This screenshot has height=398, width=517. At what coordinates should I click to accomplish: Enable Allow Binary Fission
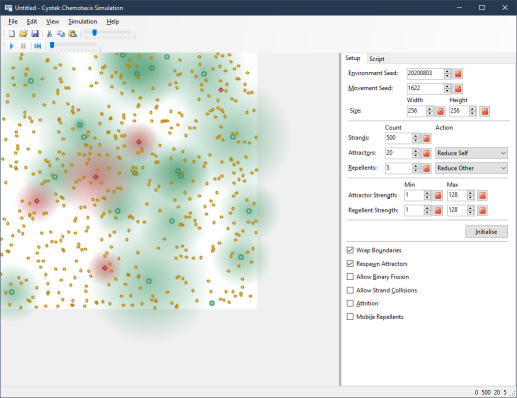click(350, 277)
